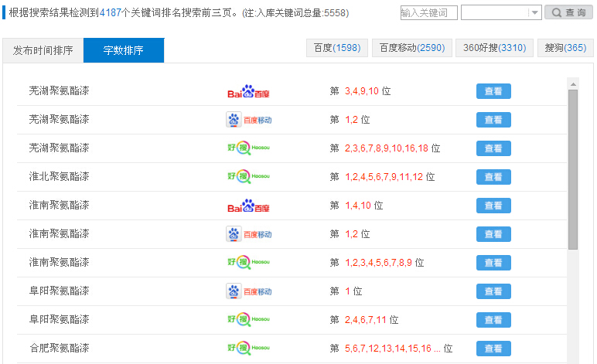Screen dimensions: 597x364
Task: Click the 百度移动 logo in 阜阳聚氨酯漆 row
Action: click(x=249, y=291)
